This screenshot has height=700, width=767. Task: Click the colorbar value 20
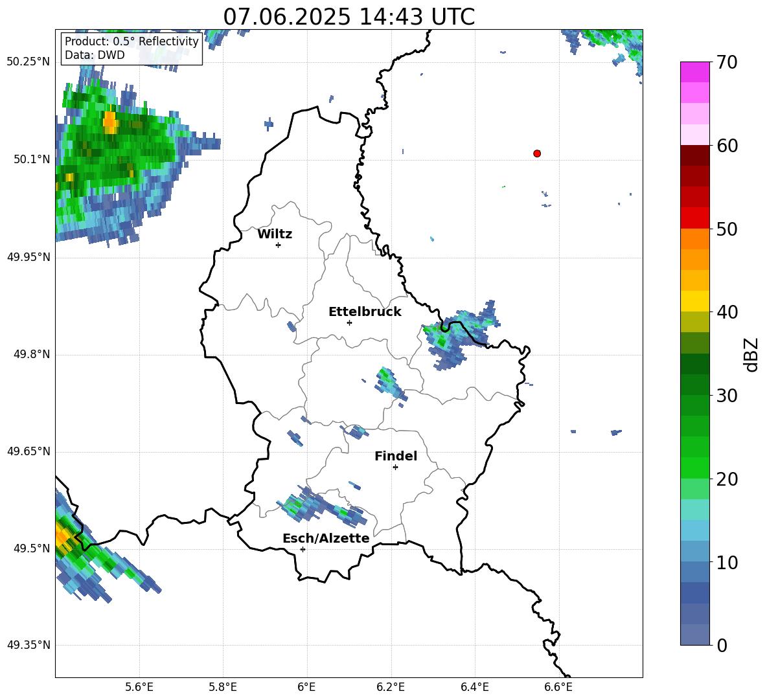[727, 479]
